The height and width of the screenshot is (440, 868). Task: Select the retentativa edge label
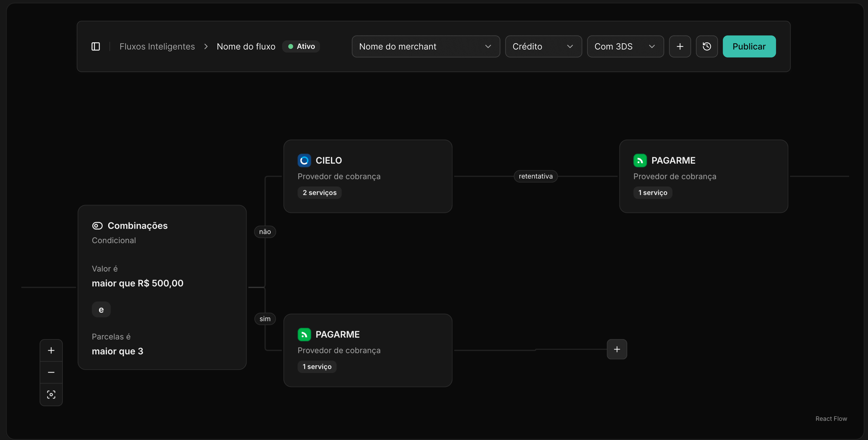(x=535, y=176)
